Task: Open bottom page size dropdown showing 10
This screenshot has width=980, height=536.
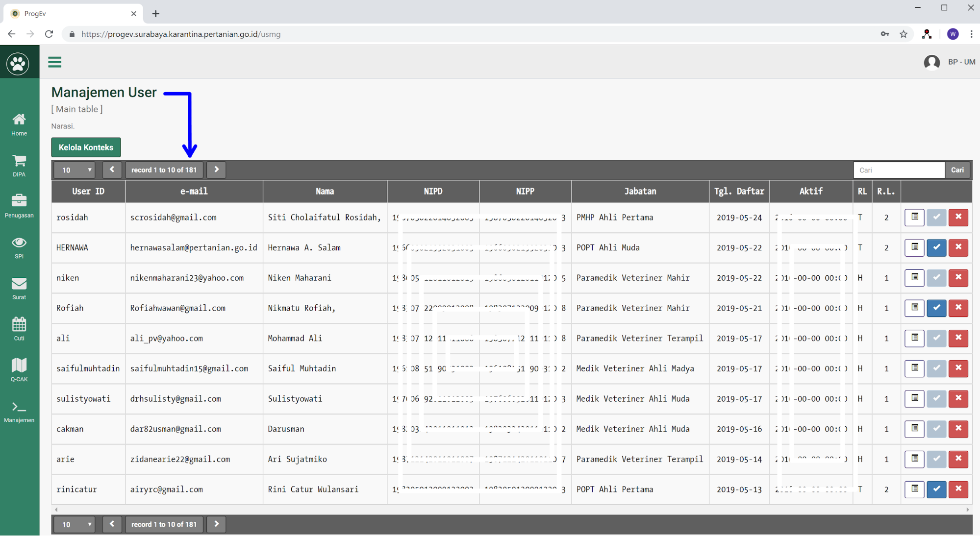Action: [x=75, y=524]
